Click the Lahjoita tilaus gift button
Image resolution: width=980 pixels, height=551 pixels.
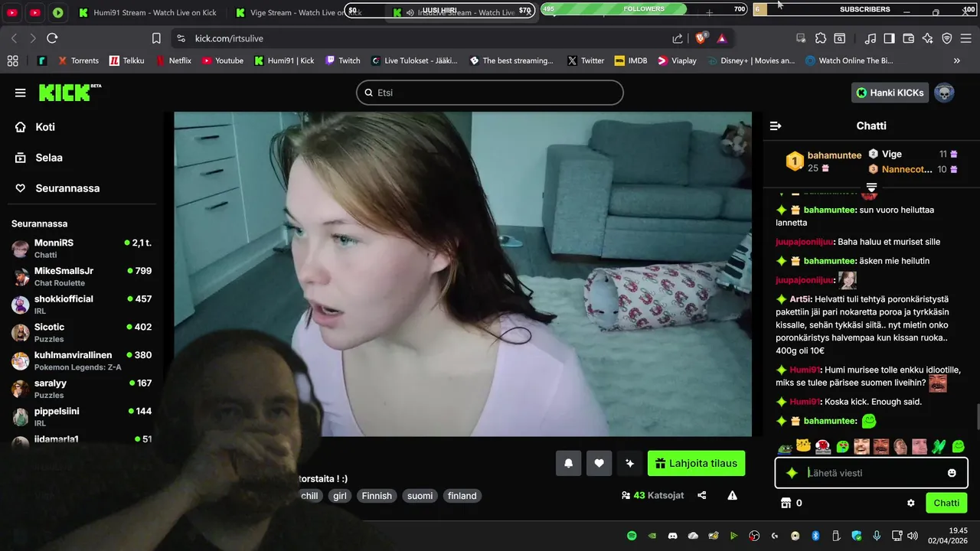coord(696,463)
